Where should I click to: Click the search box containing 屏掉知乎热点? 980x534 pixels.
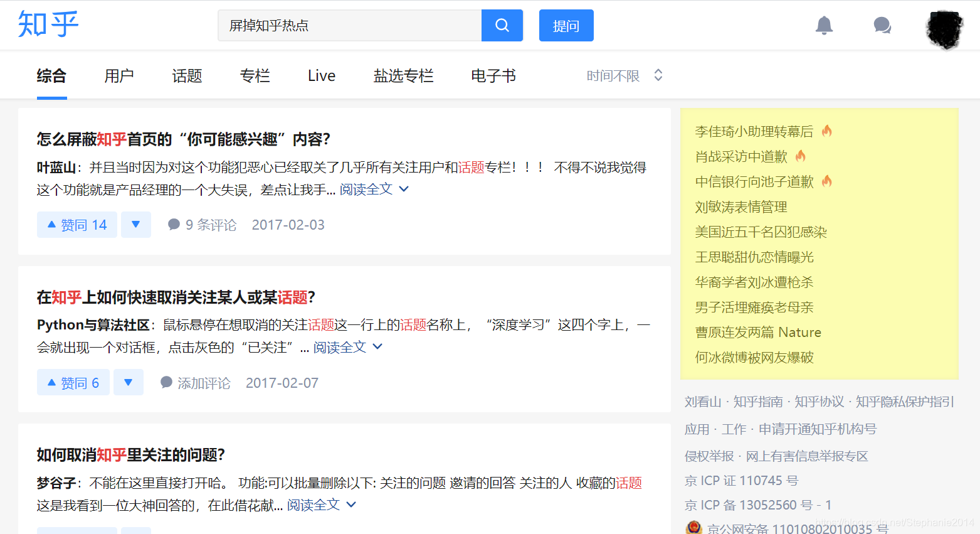(x=350, y=25)
